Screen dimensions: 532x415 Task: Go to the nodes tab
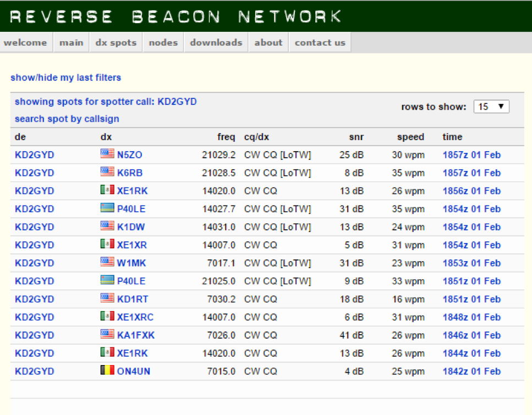tap(163, 42)
